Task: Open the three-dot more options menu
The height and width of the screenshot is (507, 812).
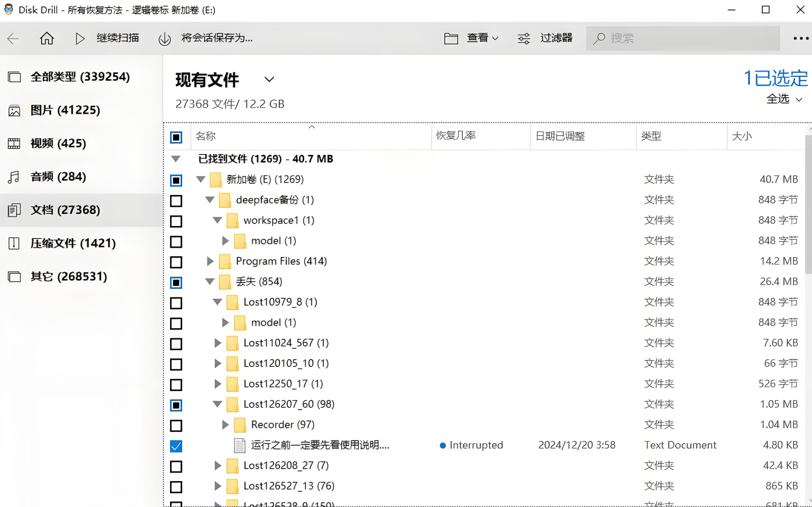Action: 801,38
